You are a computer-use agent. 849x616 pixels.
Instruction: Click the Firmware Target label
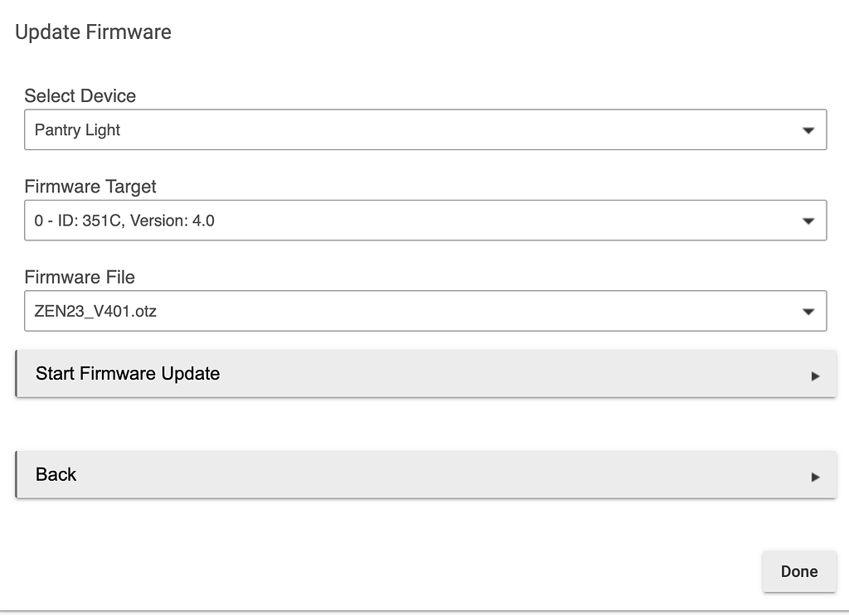(x=90, y=187)
